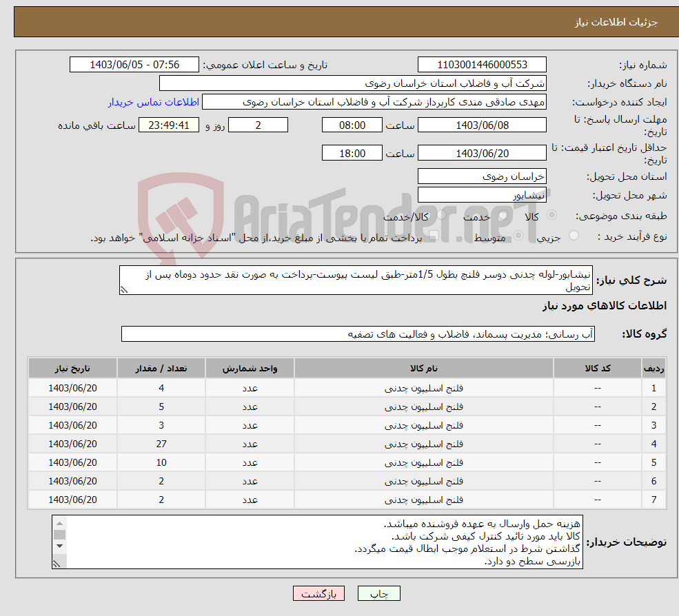Click the تعداد / مقدار column header
The height and width of the screenshot is (616, 679).
(x=161, y=369)
